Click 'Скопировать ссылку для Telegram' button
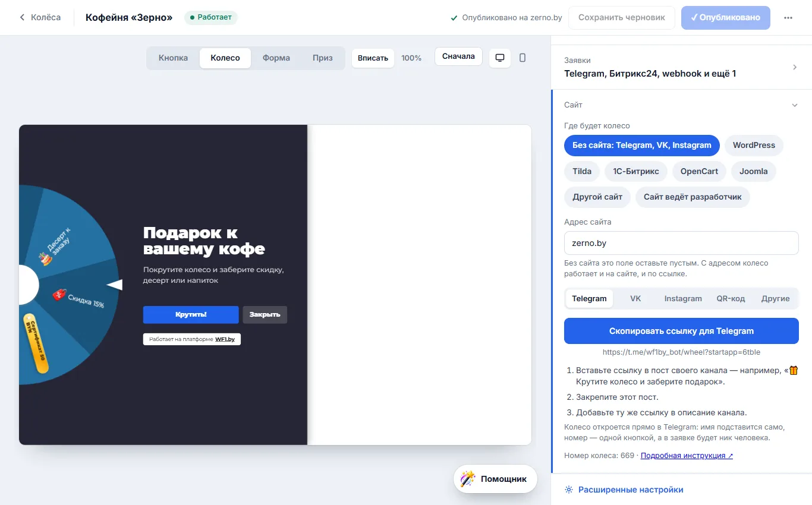Image resolution: width=812 pixels, height=505 pixels. (681, 331)
